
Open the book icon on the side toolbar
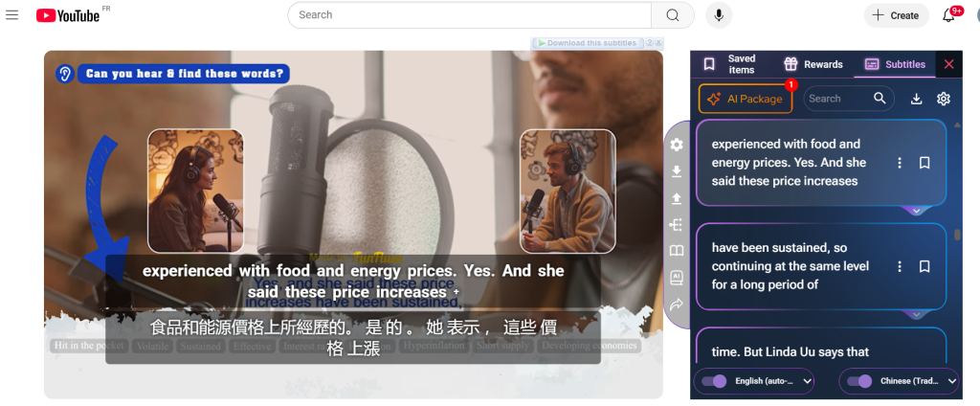677,251
